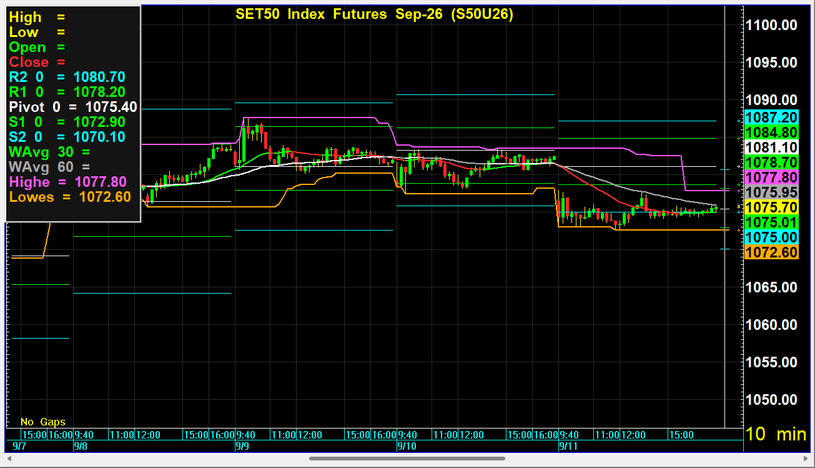Image resolution: width=815 pixels, height=468 pixels.
Task: Select the R2 0 legend entry
Action: pyautogui.click(x=68, y=77)
